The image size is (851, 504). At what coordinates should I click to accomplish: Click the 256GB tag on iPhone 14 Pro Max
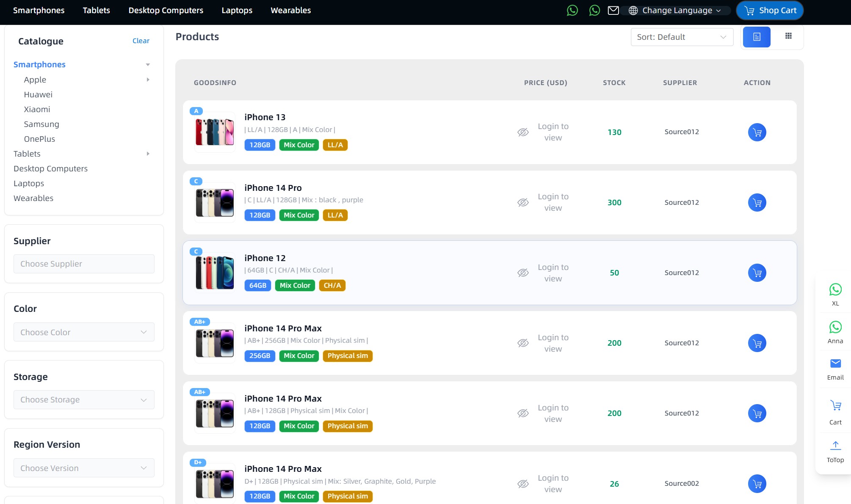pos(260,355)
